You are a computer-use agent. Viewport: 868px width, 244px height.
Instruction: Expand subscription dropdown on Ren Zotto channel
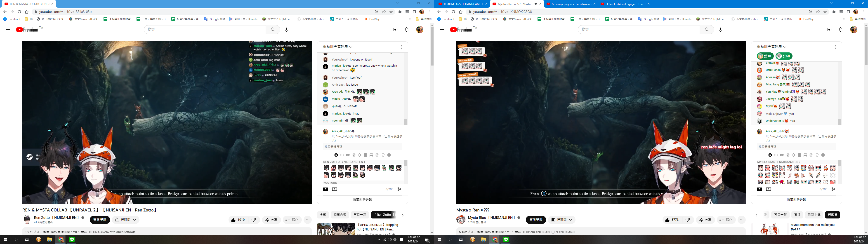click(x=126, y=220)
